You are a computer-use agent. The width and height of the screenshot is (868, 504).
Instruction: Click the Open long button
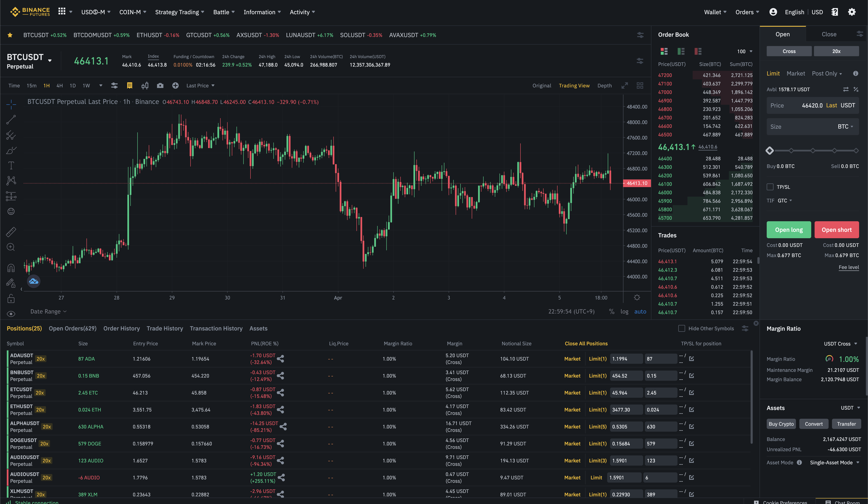789,230
